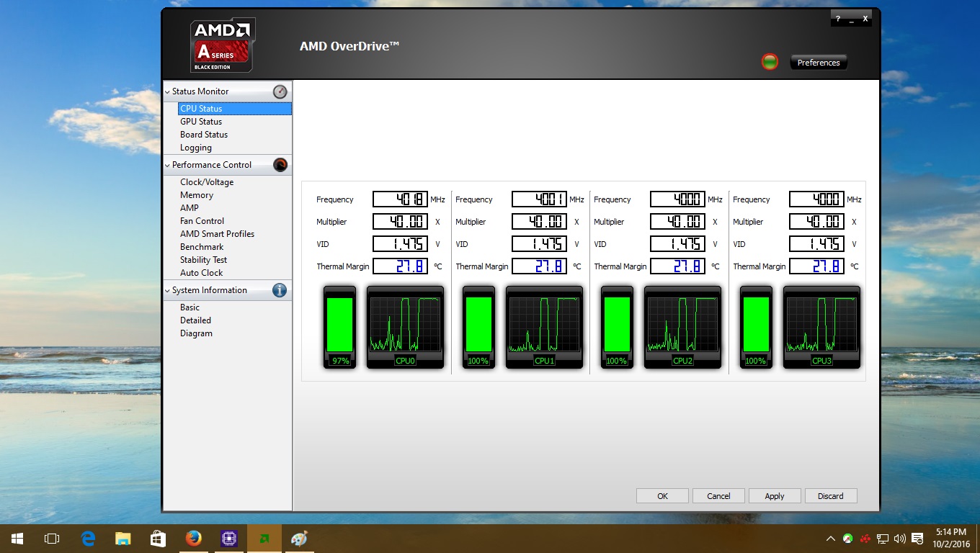
Task: Click the System Information info icon
Action: click(x=280, y=290)
